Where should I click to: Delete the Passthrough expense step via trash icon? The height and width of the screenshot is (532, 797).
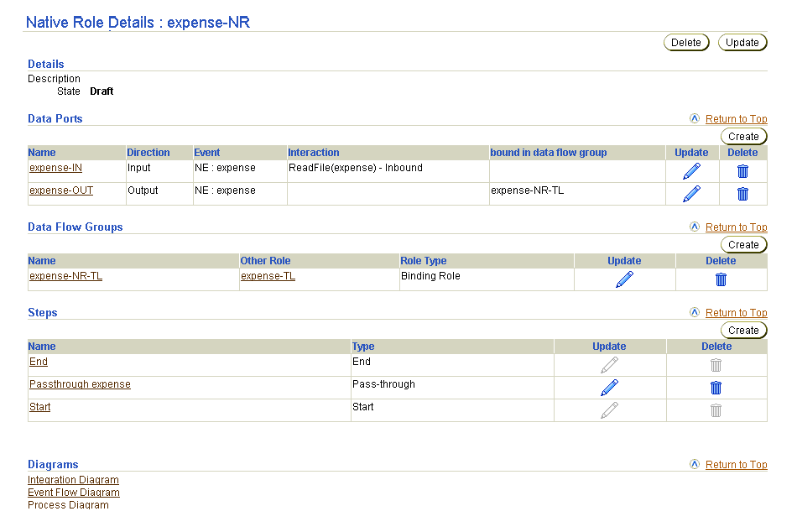coord(716,388)
